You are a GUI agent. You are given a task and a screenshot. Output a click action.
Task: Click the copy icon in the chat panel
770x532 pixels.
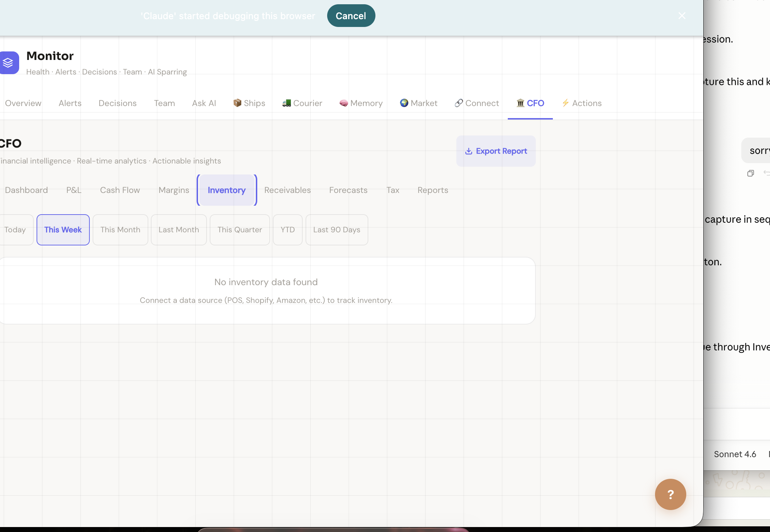750,173
